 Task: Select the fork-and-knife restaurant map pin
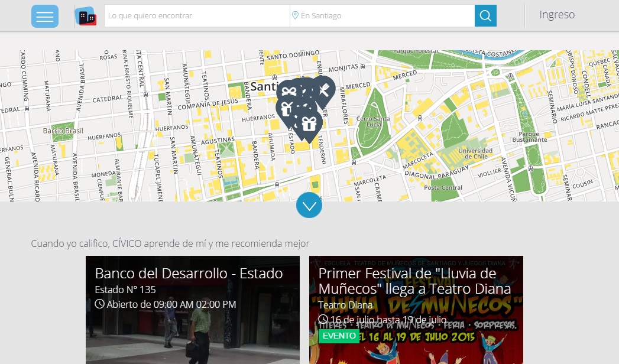pyautogui.click(x=323, y=89)
